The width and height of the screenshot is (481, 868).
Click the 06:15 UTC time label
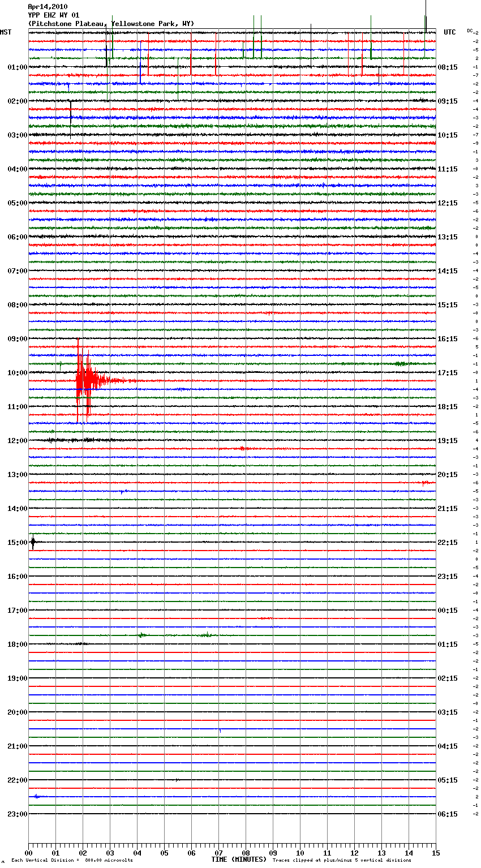click(448, 814)
